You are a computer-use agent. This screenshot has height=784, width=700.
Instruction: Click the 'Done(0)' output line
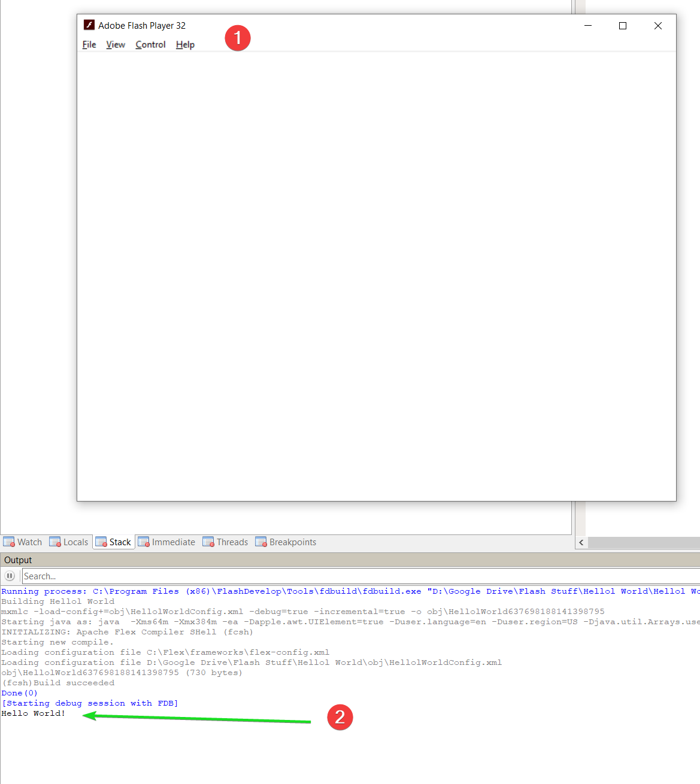pyautogui.click(x=19, y=693)
